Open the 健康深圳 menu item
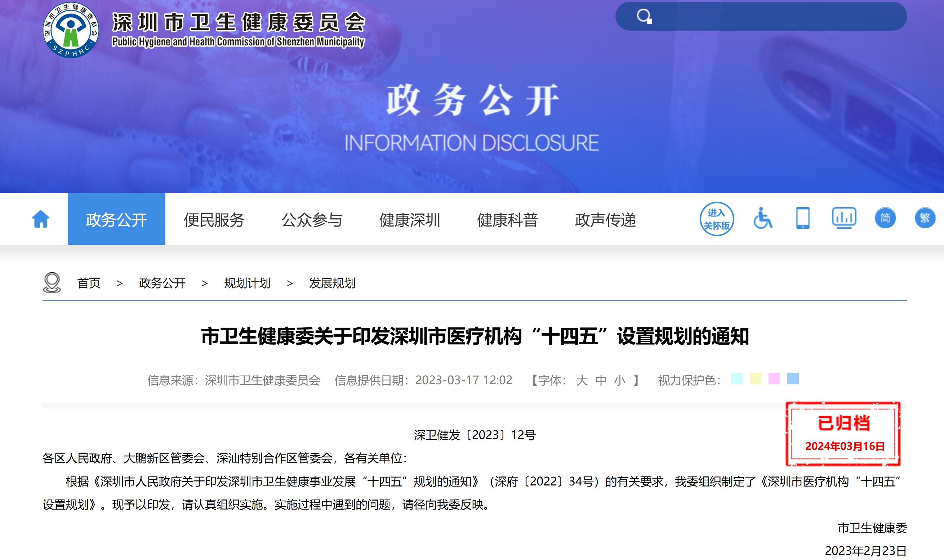 coord(410,220)
